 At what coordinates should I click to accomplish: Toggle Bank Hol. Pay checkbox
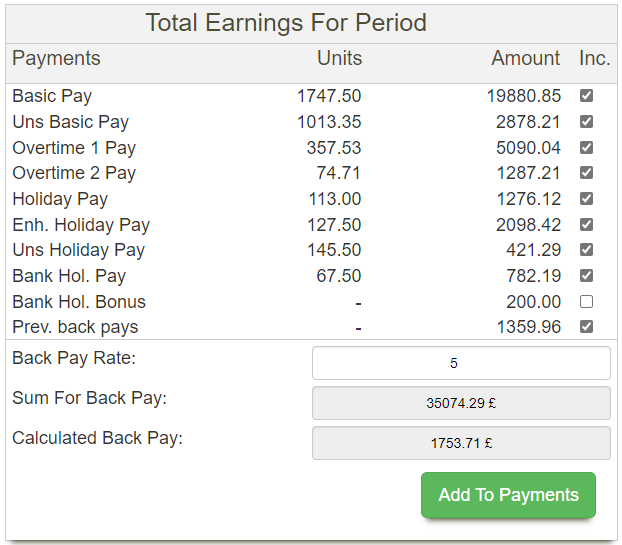coord(587,276)
